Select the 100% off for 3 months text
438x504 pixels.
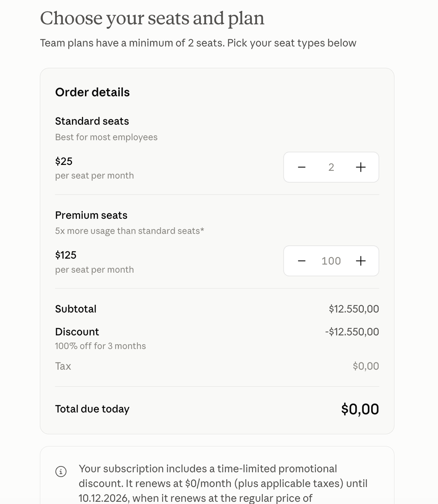pyautogui.click(x=100, y=346)
